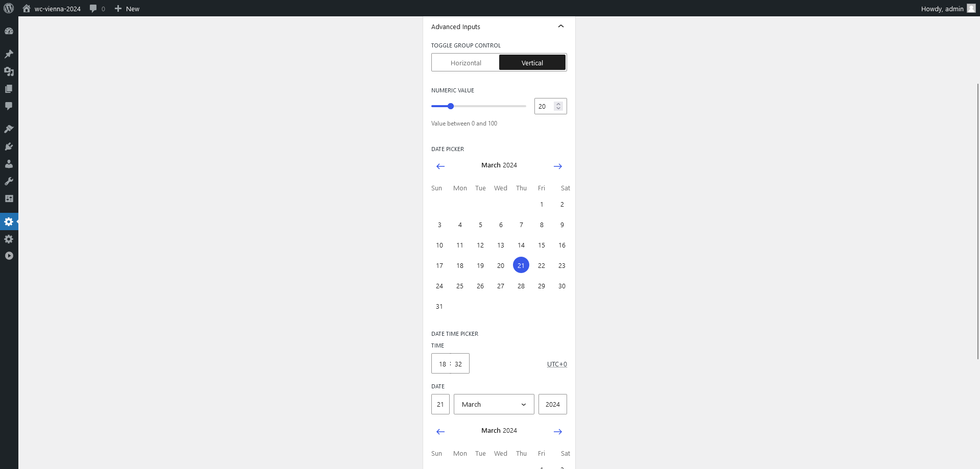Select the Vertical toggle option
The height and width of the screenshot is (469, 980).
pyautogui.click(x=532, y=62)
